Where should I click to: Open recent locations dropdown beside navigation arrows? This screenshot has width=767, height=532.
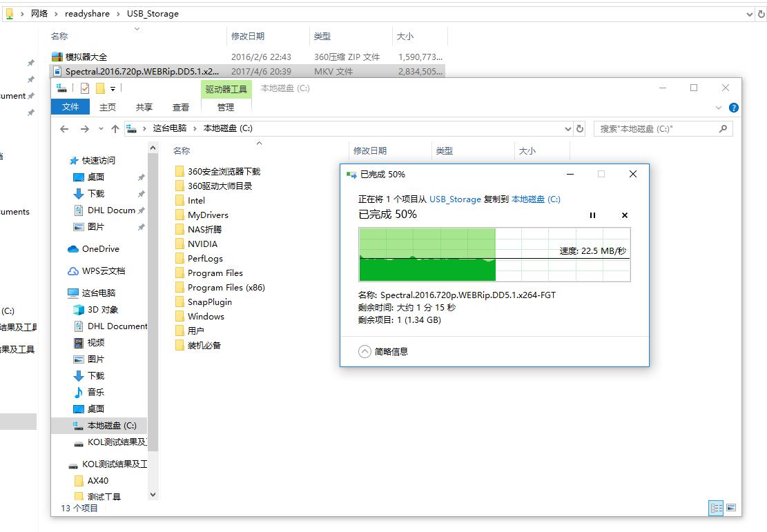click(100, 128)
